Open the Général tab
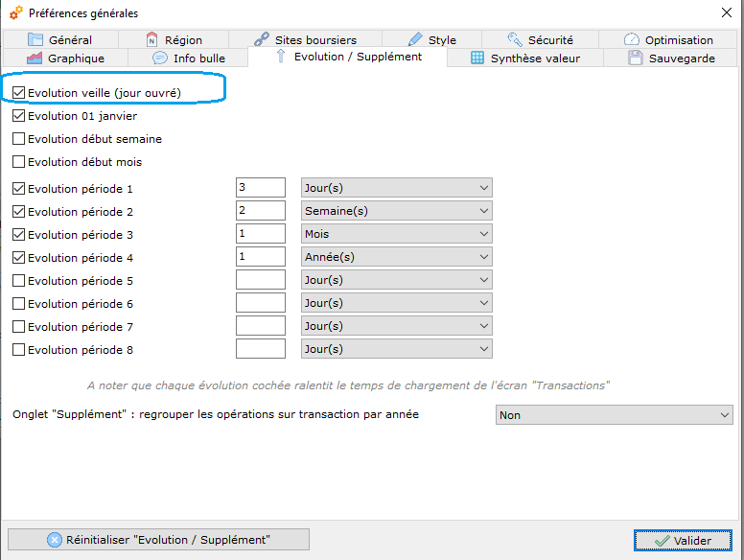This screenshot has height=560, width=744. [60, 40]
